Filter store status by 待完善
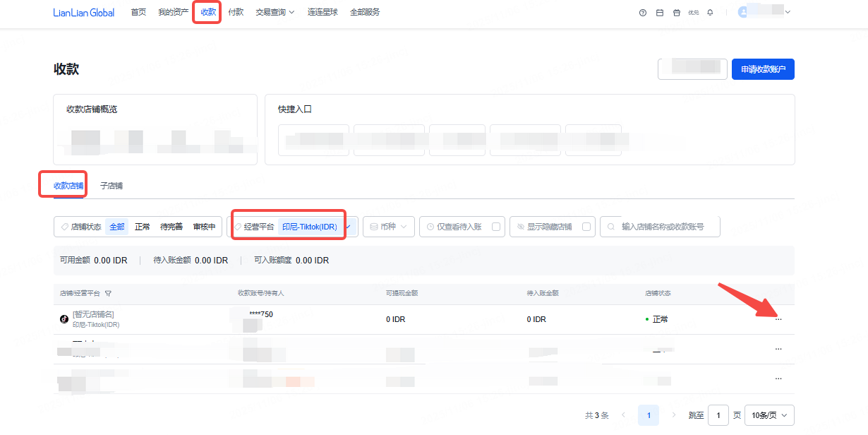 pyautogui.click(x=171, y=227)
